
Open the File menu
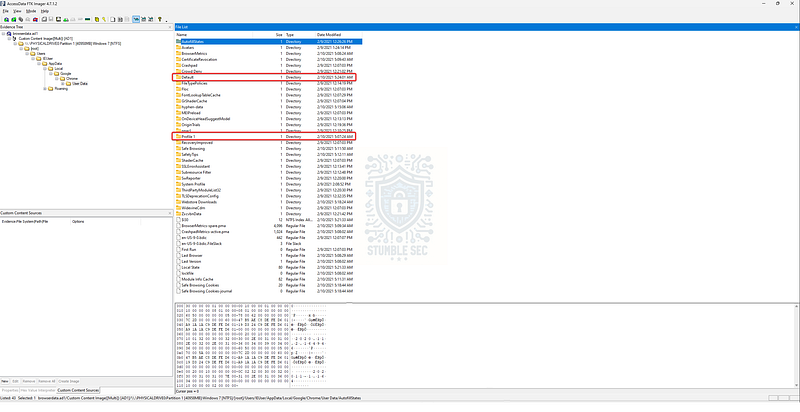coord(6,11)
